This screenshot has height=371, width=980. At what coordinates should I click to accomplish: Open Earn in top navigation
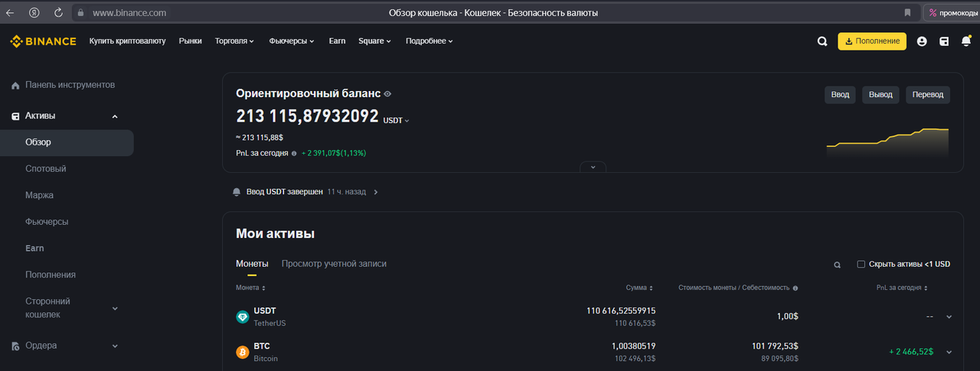[x=337, y=41]
